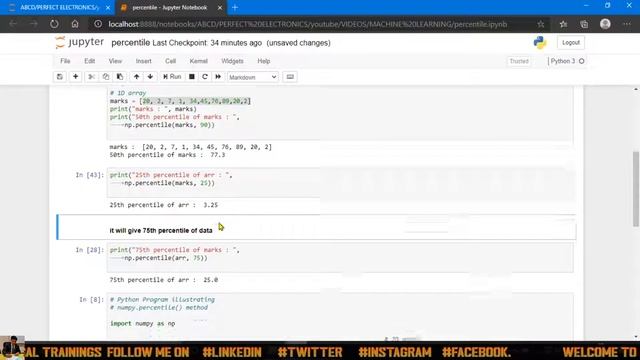Open the Cell menu
640x360 pixels.
pos(170,61)
